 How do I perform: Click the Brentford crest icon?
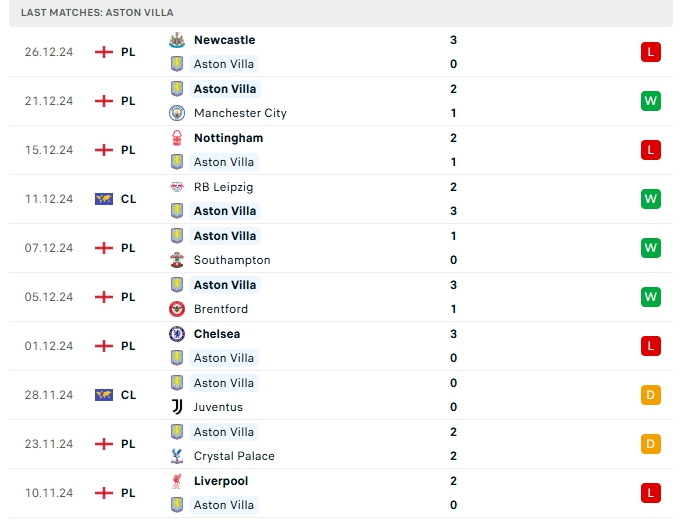[177, 309]
